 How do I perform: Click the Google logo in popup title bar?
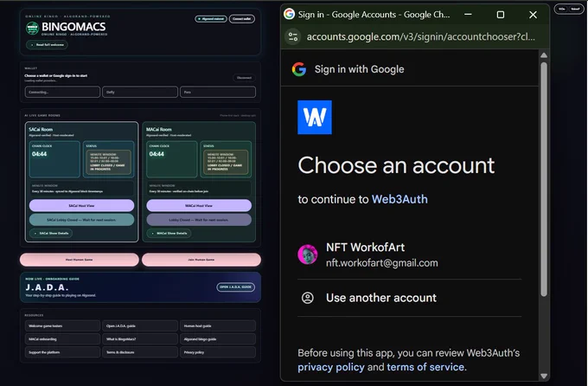[x=289, y=14]
